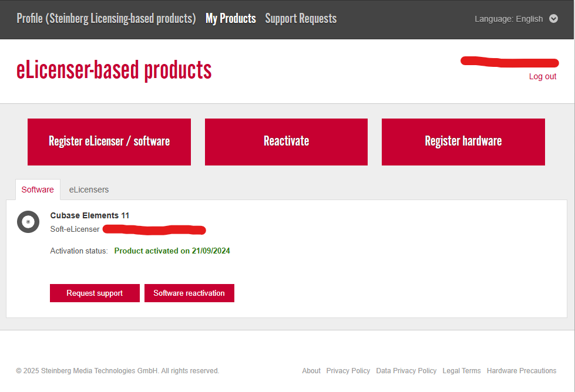Click the Cubase Elements 11 product title
Viewport: 575px width, 392px height.
(90, 215)
